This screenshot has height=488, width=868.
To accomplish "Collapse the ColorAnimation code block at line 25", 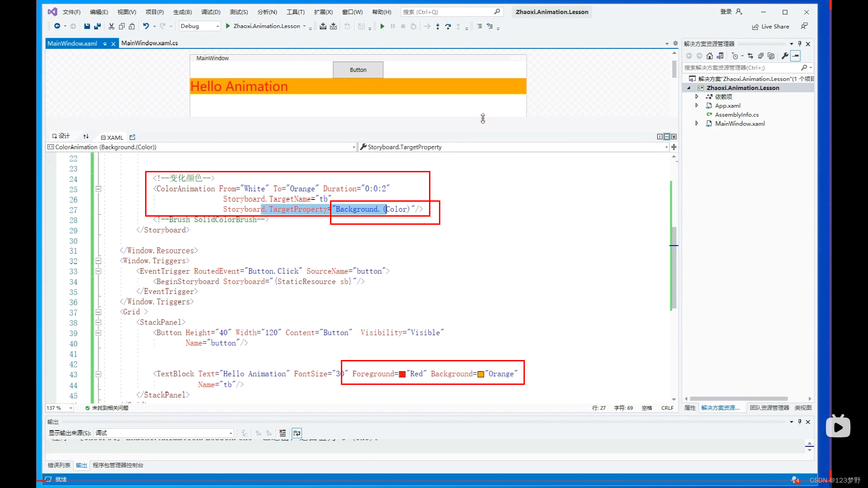I will pyautogui.click(x=98, y=189).
